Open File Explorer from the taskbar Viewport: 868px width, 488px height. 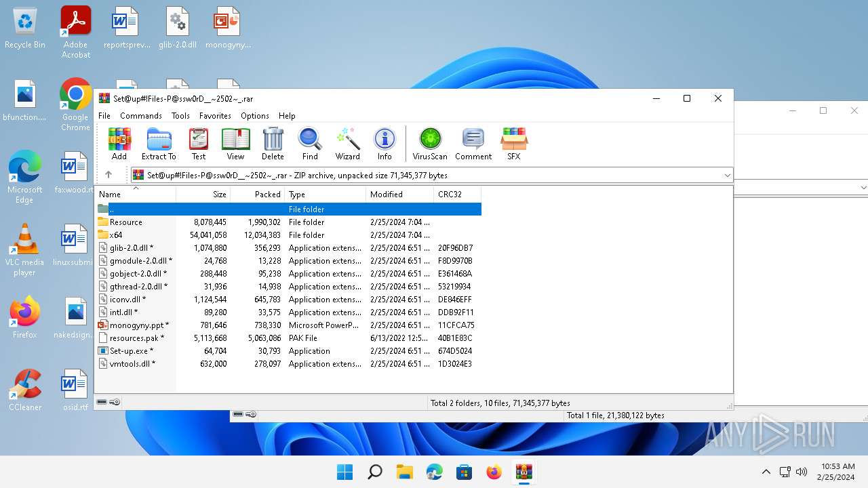tap(405, 472)
